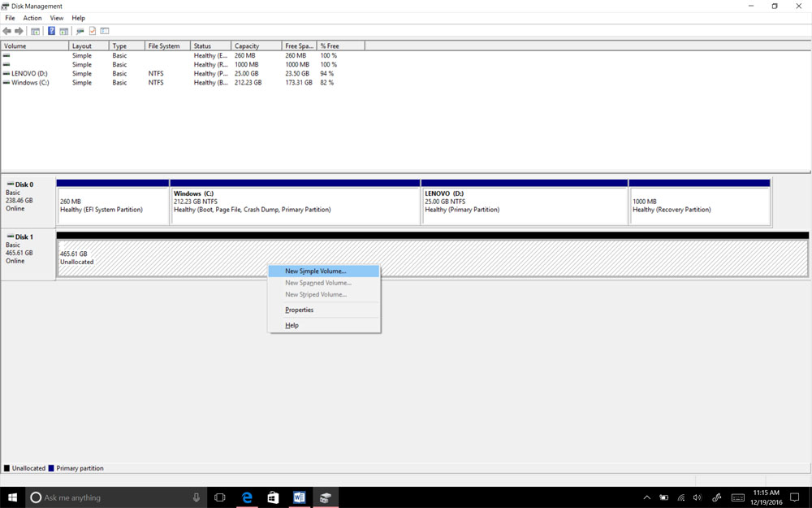The width and height of the screenshot is (812, 508).
Task: Select the Windows (C:) volume in the list
Action: [x=28, y=82]
